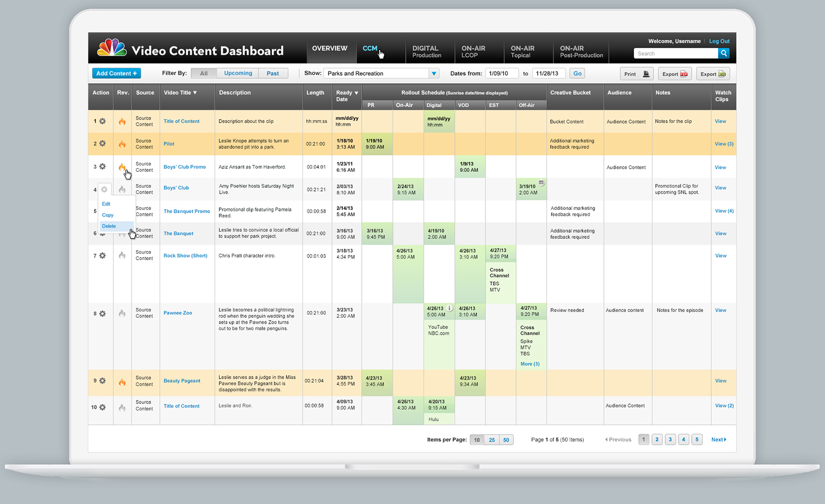Set filter to Past
The image size is (825, 504).
click(x=273, y=74)
